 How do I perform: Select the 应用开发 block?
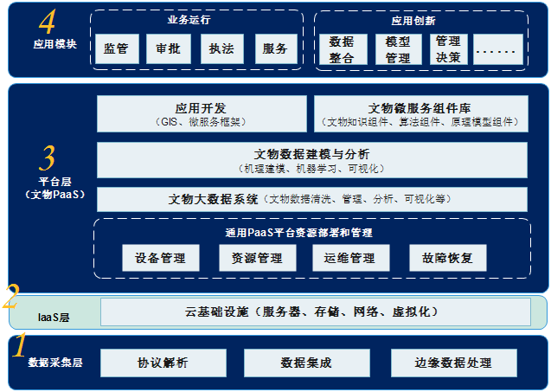tap(202, 114)
